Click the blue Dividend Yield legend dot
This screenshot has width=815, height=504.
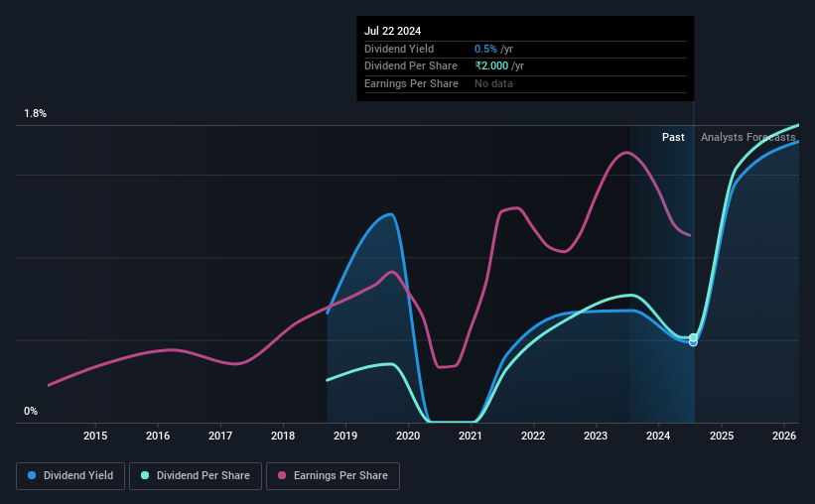(32, 475)
